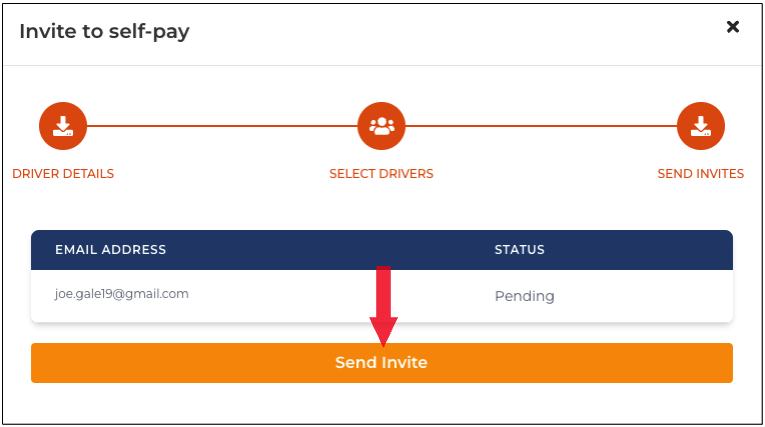Click progress line between Driver Details and Select Drivers
Screen dimensions: 765x427
click(x=222, y=126)
